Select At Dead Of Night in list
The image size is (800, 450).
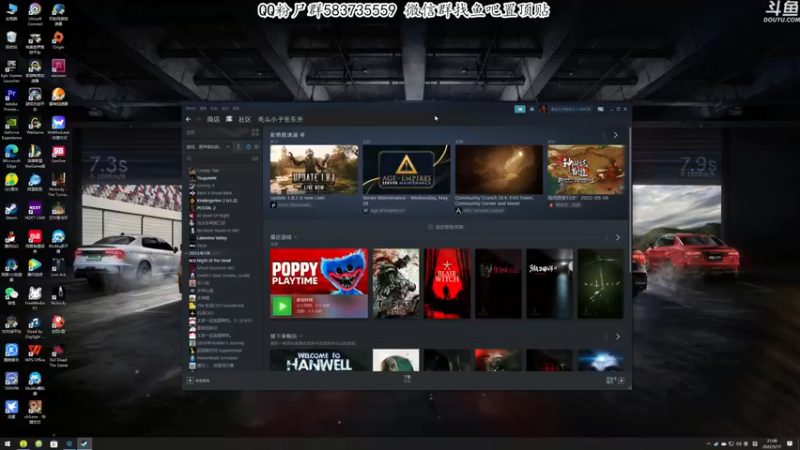(x=213, y=215)
